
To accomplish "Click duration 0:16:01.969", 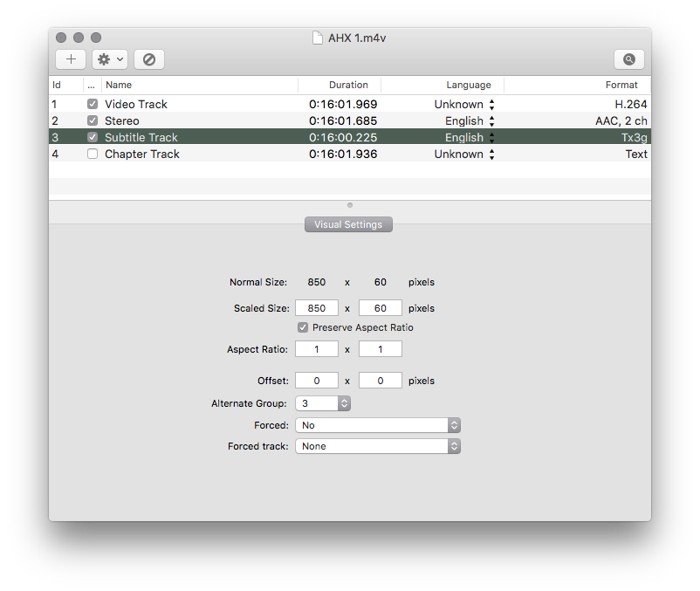I will [x=343, y=104].
